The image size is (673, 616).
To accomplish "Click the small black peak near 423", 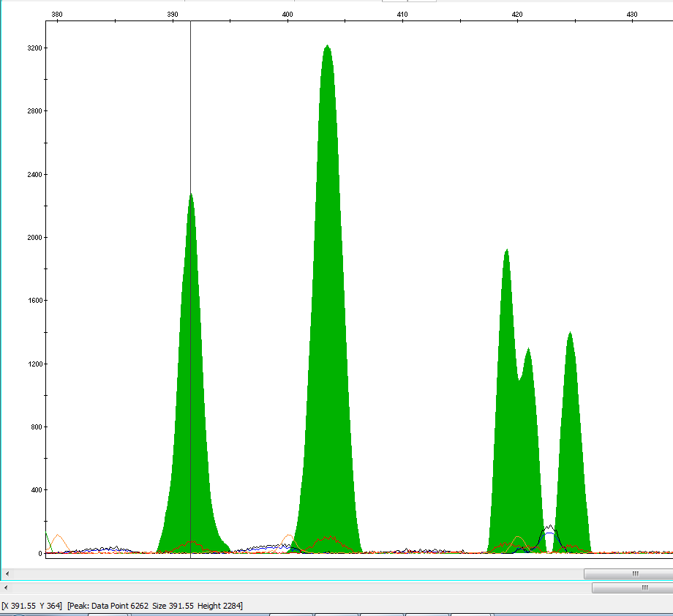I will tap(549, 527).
